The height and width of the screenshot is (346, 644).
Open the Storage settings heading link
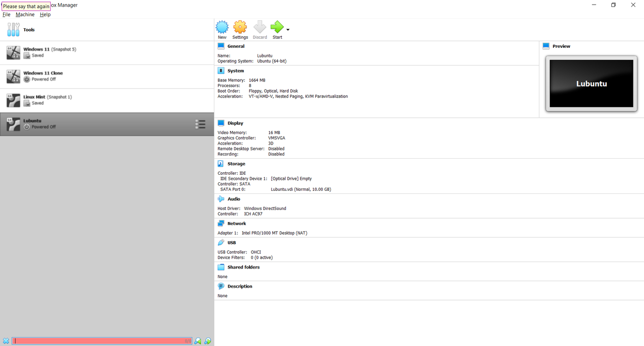(236, 164)
